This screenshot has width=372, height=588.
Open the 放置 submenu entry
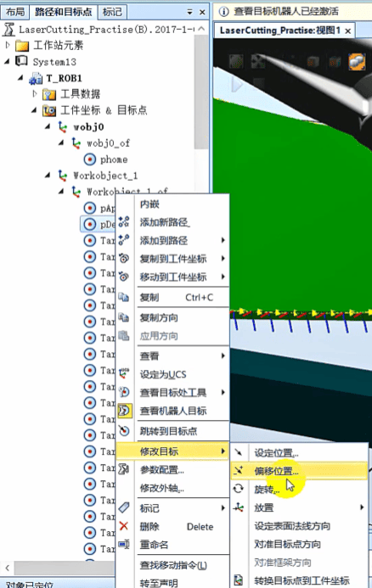(x=299, y=507)
